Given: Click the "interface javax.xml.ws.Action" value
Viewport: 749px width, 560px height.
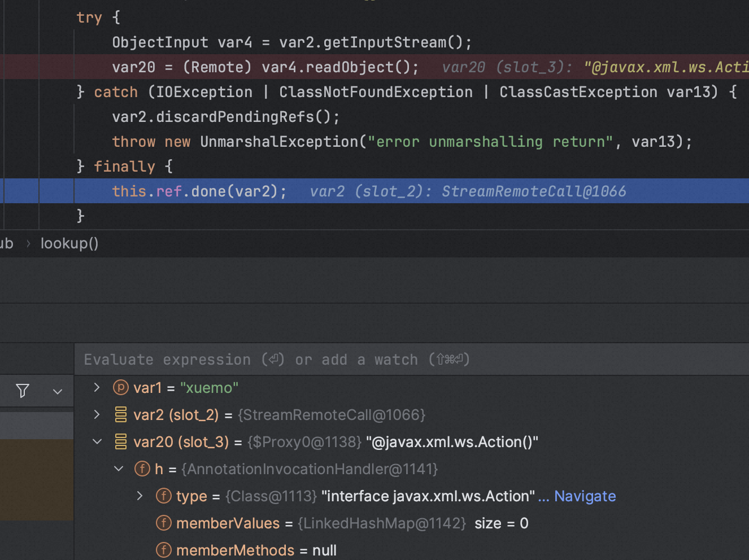Looking at the screenshot, I should click(428, 496).
